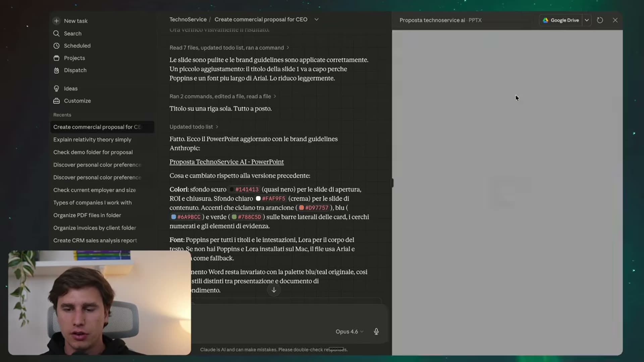Viewport: 644px width, 362px height.
Task: Open Scheduled clock icon
Action: pyautogui.click(x=56, y=46)
